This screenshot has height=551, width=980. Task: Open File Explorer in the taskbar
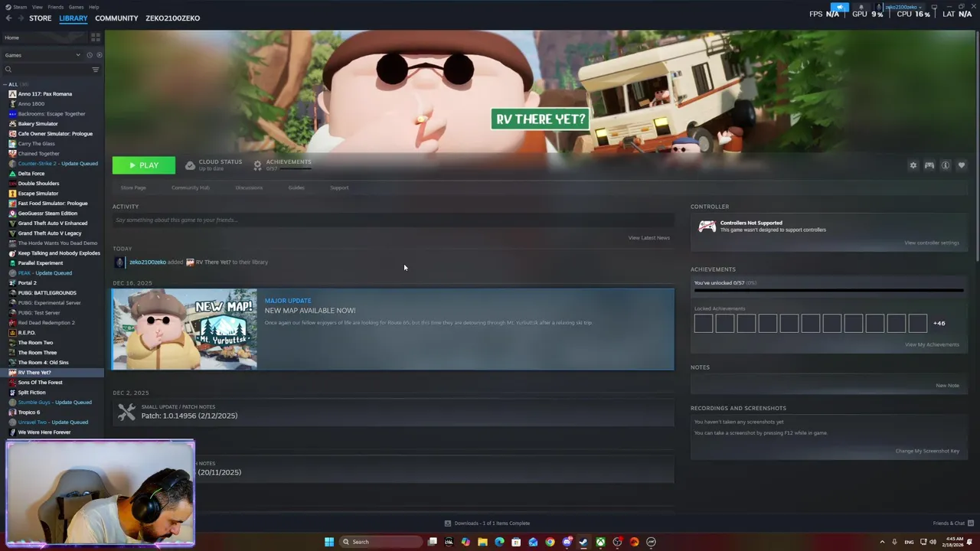[482, 542]
